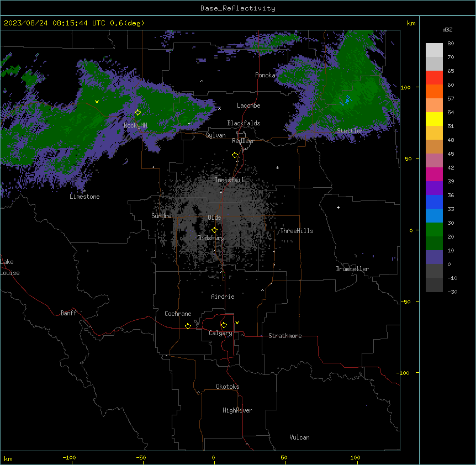The width and height of the screenshot is (476, 465).
Task: Click the Base_Reflectivity title text
Action: pyautogui.click(x=238, y=8)
